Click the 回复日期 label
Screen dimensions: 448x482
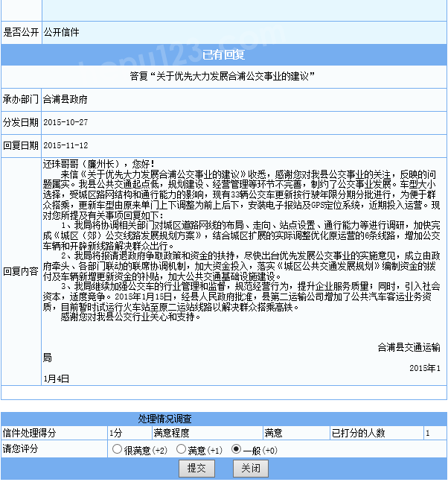(21, 145)
